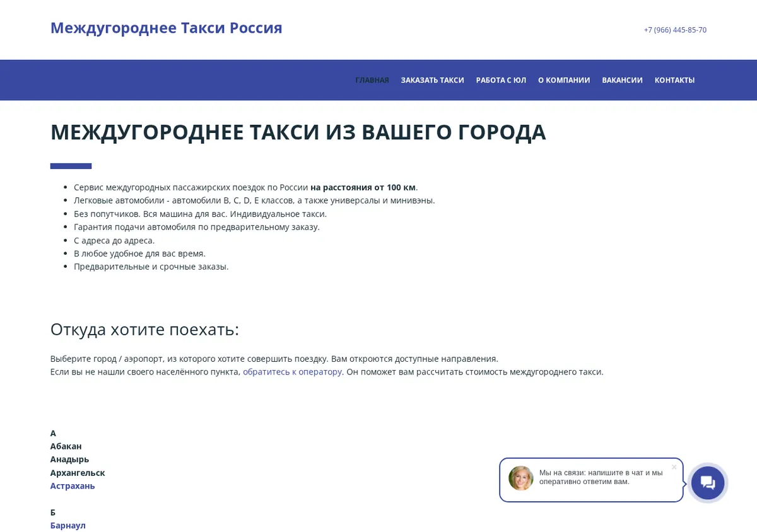Click the operator avatar in chat popup
757x532 pixels.
pos(521,478)
